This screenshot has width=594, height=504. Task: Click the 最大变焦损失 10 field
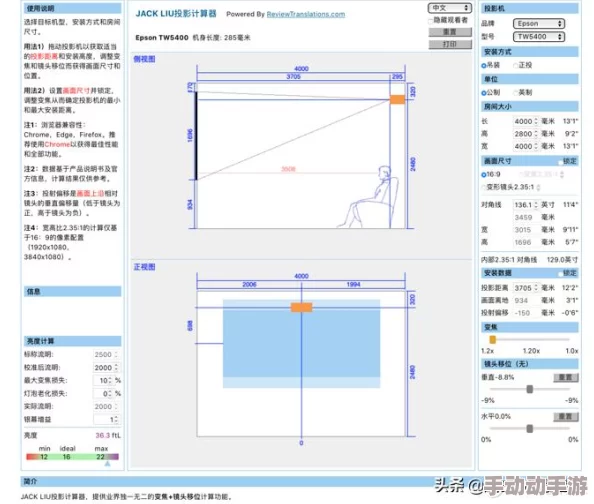(x=104, y=380)
